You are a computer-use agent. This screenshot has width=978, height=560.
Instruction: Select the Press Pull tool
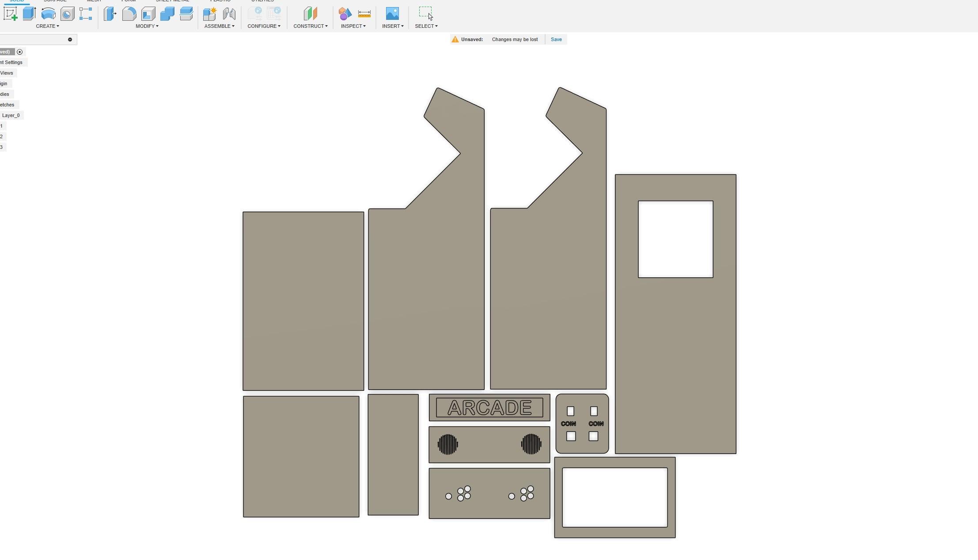pyautogui.click(x=110, y=14)
